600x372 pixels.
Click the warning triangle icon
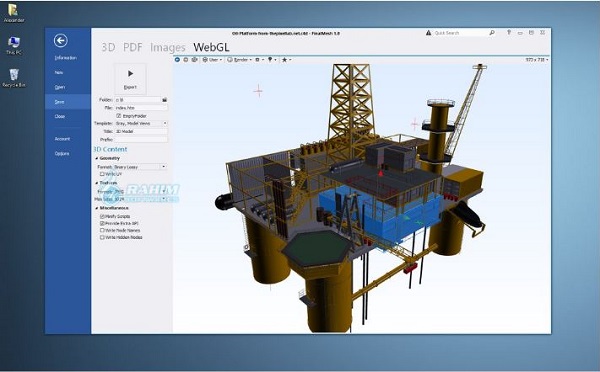[429, 33]
